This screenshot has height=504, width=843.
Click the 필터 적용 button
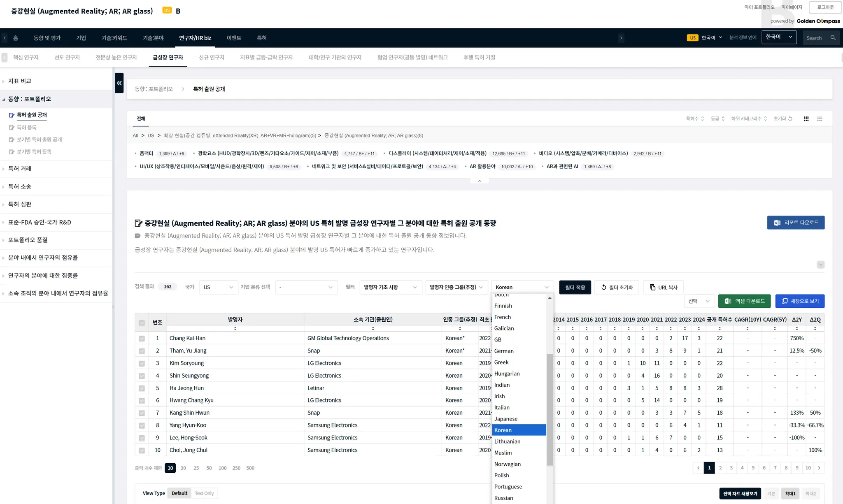pyautogui.click(x=575, y=287)
